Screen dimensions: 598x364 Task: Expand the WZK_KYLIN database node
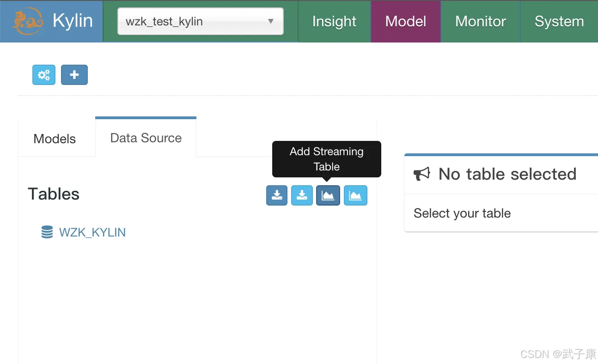pos(92,232)
